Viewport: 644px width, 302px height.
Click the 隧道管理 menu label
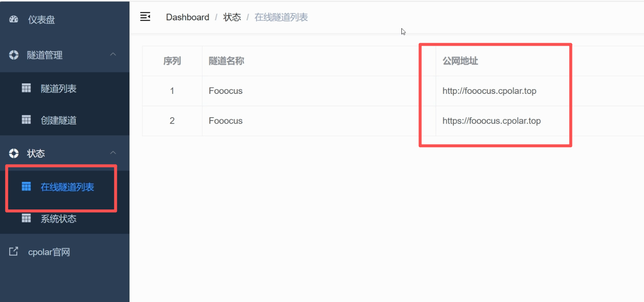[45, 55]
